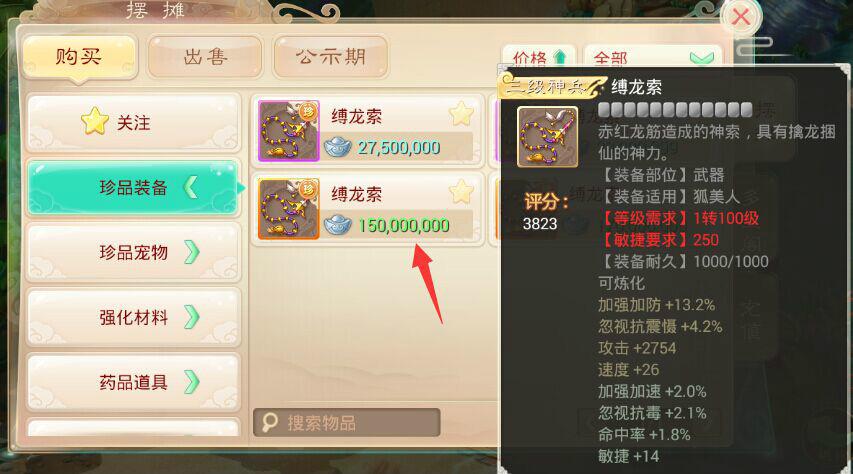
Task: Click the yellow star icon beside 关注
Action: coord(95,121)
